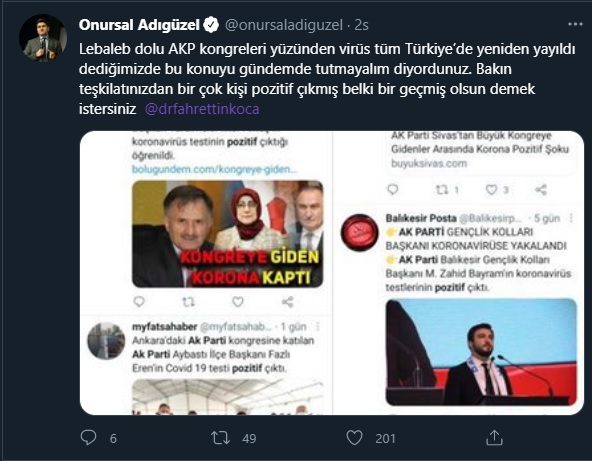Image resolution: width=592 pixels, height=461 pixels.
Task: Open the @onursaladiguzel handle link
Action: click(284, 25)
